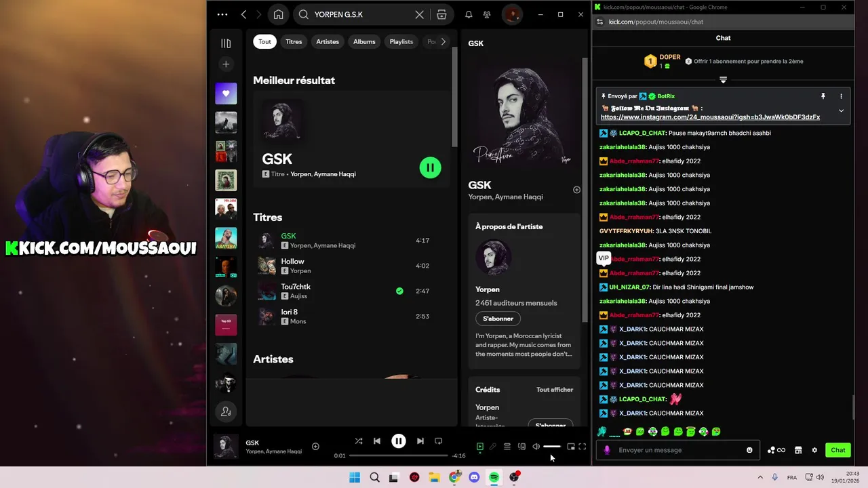Open Spotify miniplayer

tap(571, 447)
